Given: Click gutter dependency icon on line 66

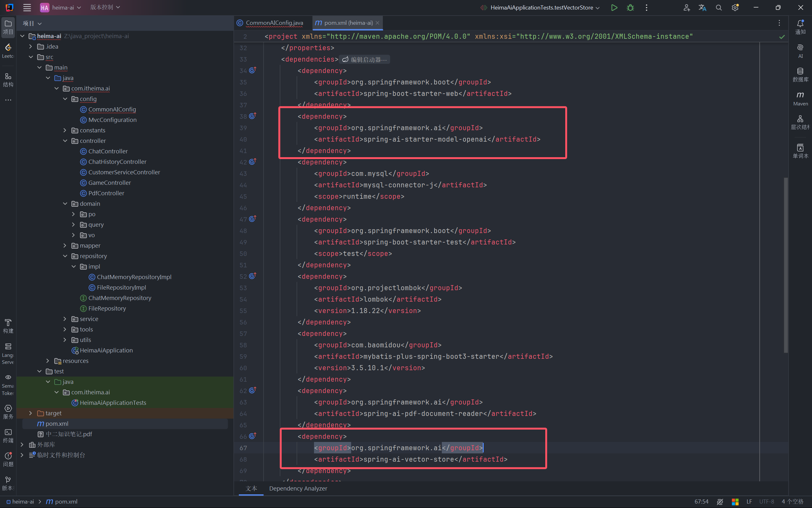Looking at the screenshot, I should (253, 436).
